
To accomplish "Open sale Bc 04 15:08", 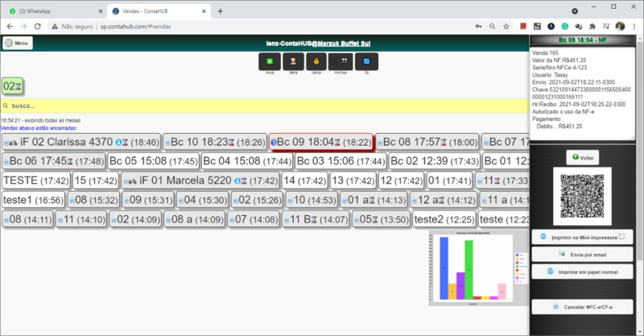I will click(x=247, y=161).
